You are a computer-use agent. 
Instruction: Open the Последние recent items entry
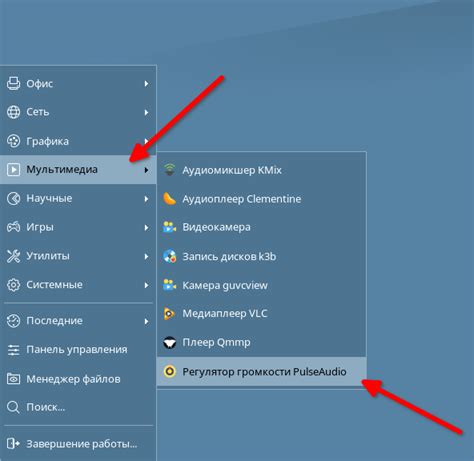pos(78,321)
